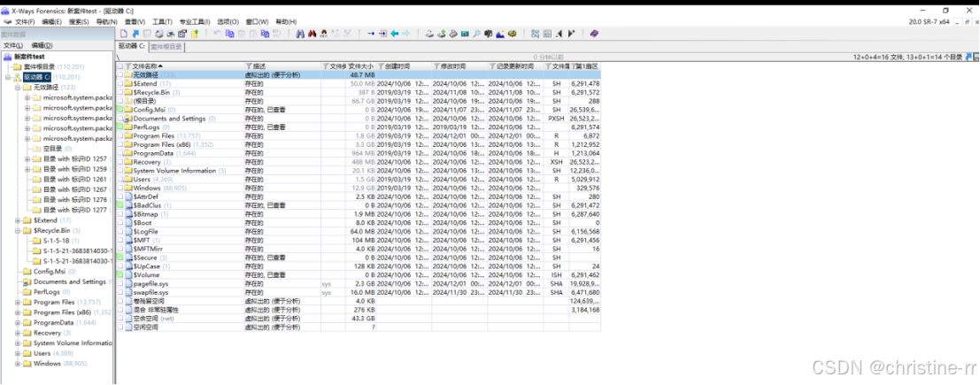Select S-1-5-18 folder in tree
The height and width of the screenshot is (385, 980).
(x=57, y=241)
